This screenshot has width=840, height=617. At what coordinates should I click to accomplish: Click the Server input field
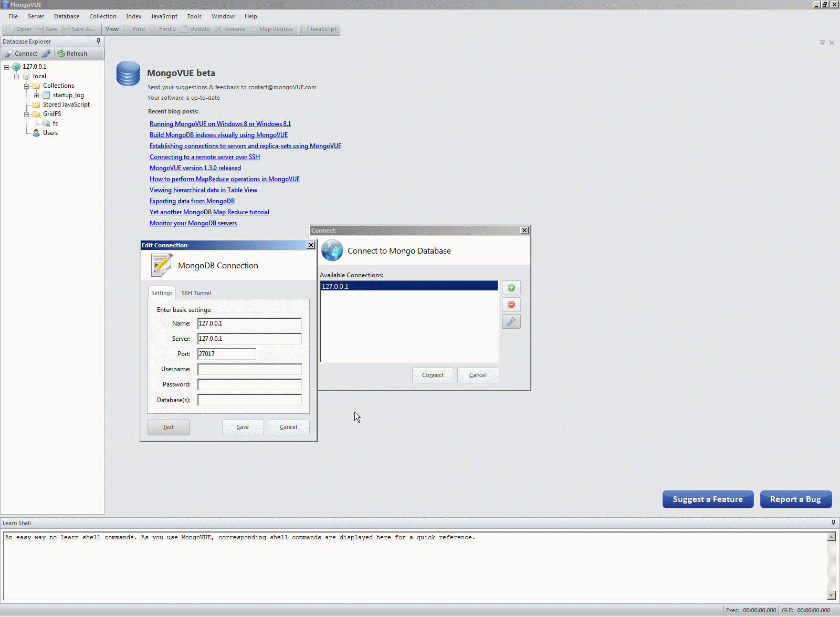pos(250,339)
